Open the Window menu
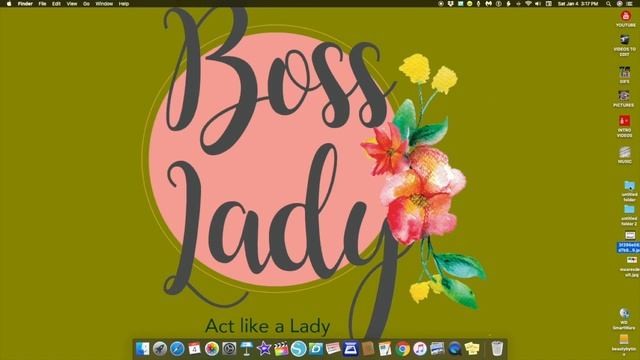The width and height of the screenshot is (640, 360). click(x=104, y=4)
